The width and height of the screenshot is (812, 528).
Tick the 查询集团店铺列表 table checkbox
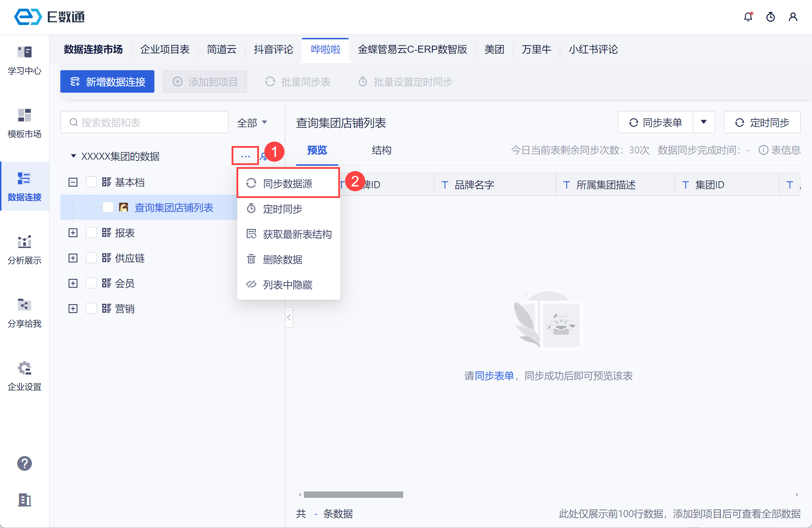[108, 207]
